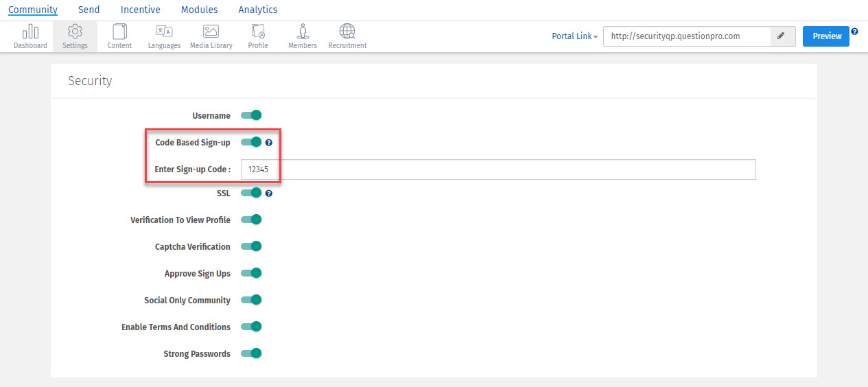Screen dimensions: 868x387
Task: Open the Incentive menu
Action: tap(140, 10)
